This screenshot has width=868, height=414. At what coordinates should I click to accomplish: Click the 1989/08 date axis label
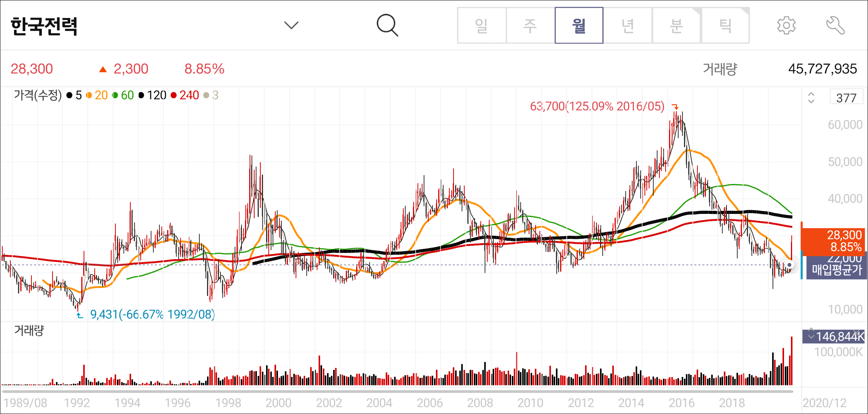(25, 403)
